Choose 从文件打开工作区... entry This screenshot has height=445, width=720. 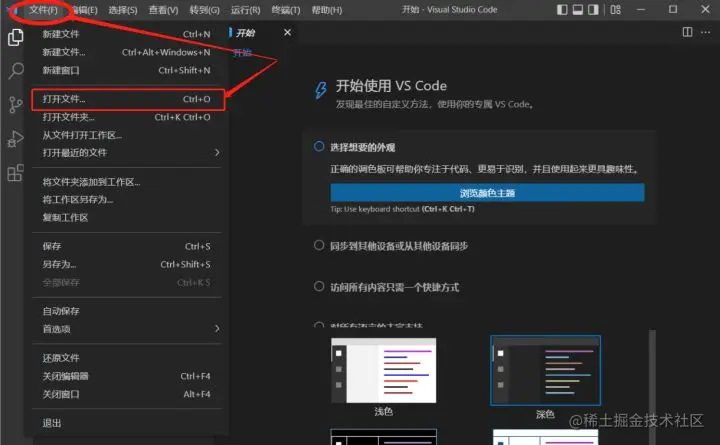point(127,135)
